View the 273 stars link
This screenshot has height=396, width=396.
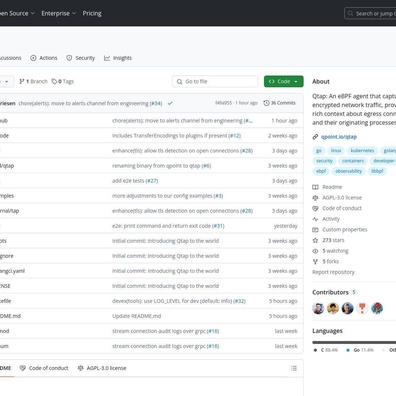[328, 240]
